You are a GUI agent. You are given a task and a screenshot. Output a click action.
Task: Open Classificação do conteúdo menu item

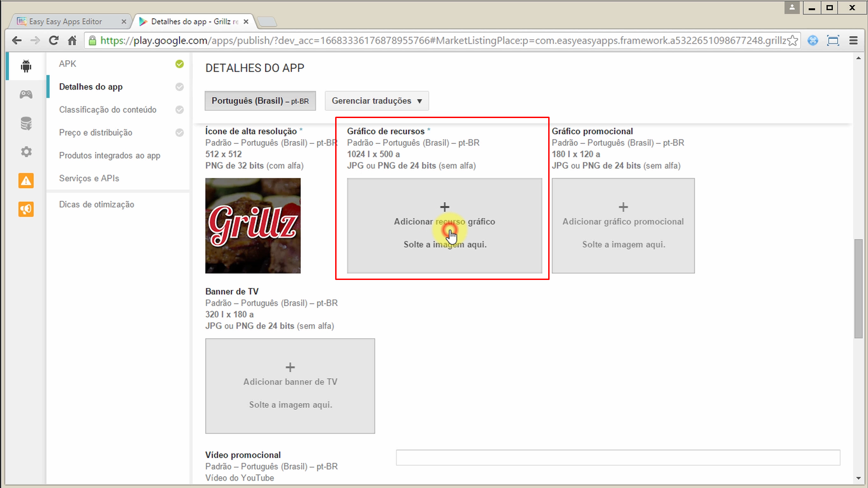tap(108, 110)
